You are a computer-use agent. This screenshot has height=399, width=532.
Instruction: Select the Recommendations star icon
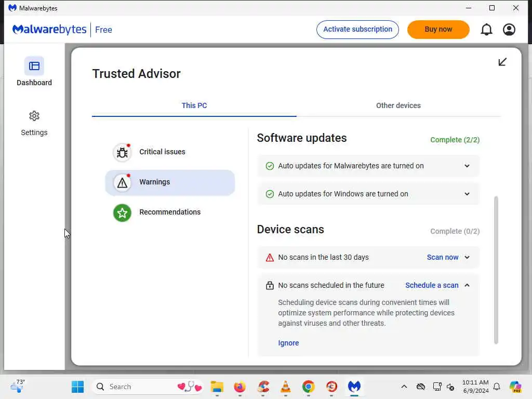pyautogui.click(x=122, y=212)
